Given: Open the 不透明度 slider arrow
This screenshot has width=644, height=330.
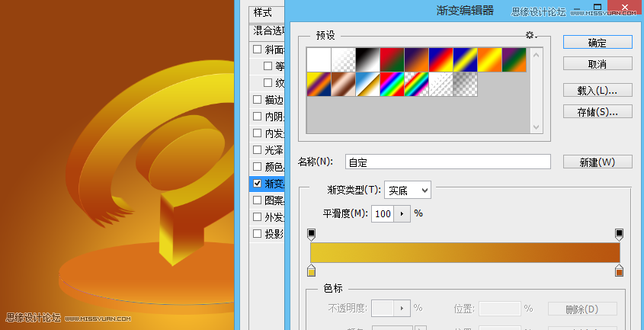Looking at the screenshot, I should tap(402, 309).
